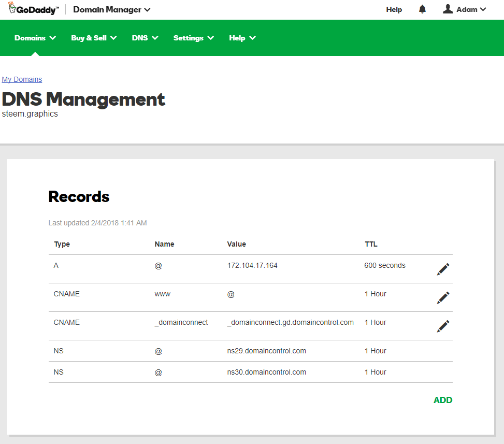504x444 pixels.
Task: Click the Name column header
Action: pyautogui.click(x=164, y=244)
